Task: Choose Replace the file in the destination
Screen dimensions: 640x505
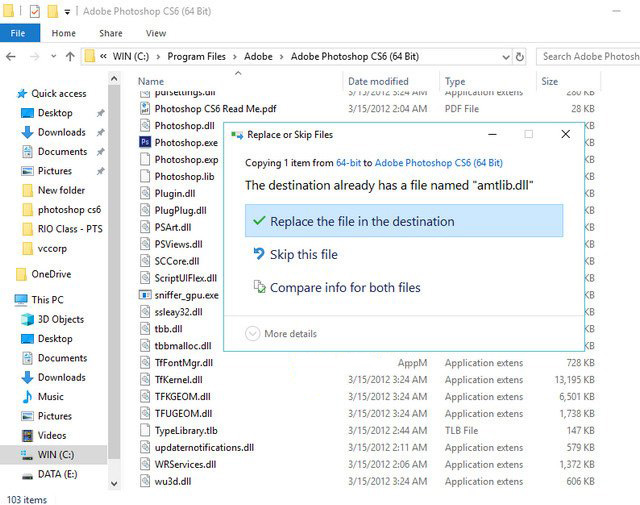Action: pos(404,221)
